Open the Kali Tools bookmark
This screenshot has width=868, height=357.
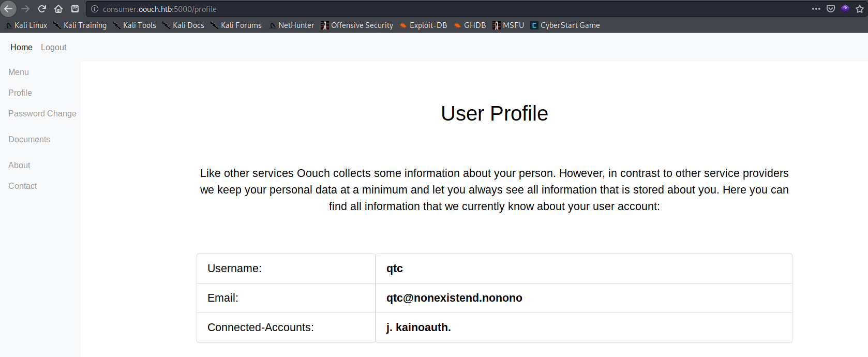(x=134, y=25)
